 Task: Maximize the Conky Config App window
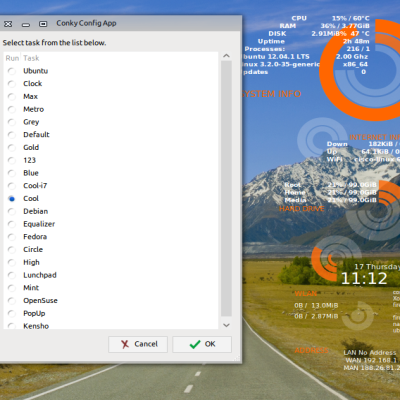point(43,24)
